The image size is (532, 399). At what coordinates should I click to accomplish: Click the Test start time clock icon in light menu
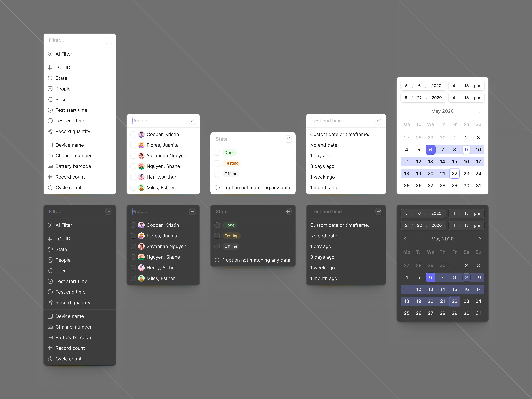click(50, 110)
